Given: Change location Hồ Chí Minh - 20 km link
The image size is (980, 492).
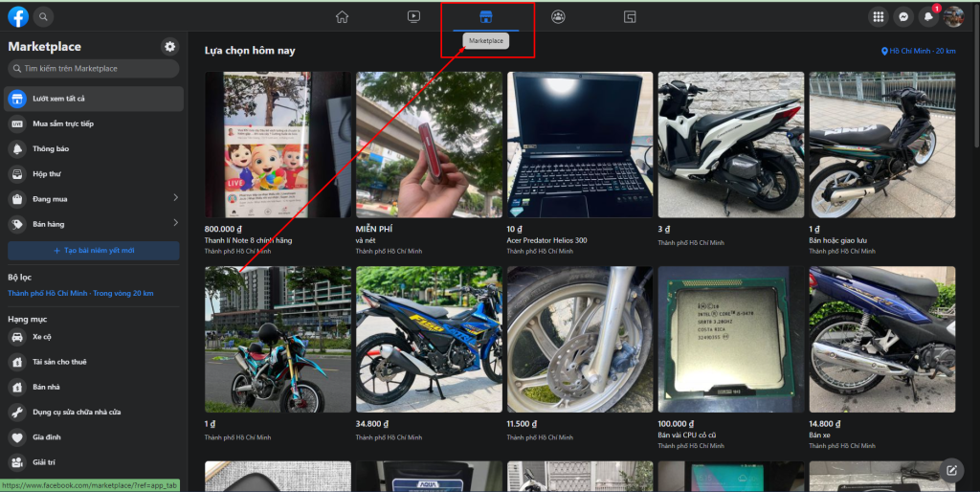Looking at the screenshot, I should point(918,51).
